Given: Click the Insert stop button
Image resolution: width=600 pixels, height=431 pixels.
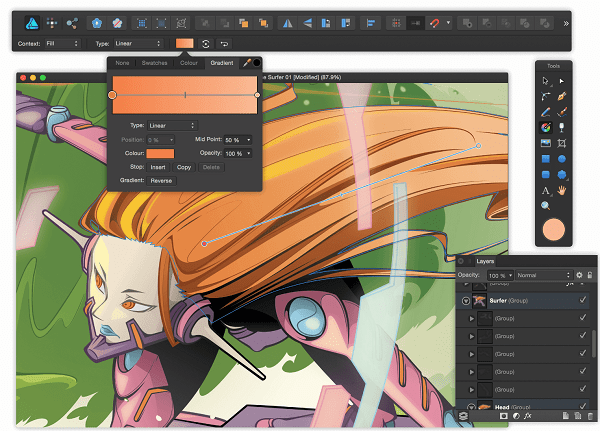Looking at the screenshot, I should point(158,167).
